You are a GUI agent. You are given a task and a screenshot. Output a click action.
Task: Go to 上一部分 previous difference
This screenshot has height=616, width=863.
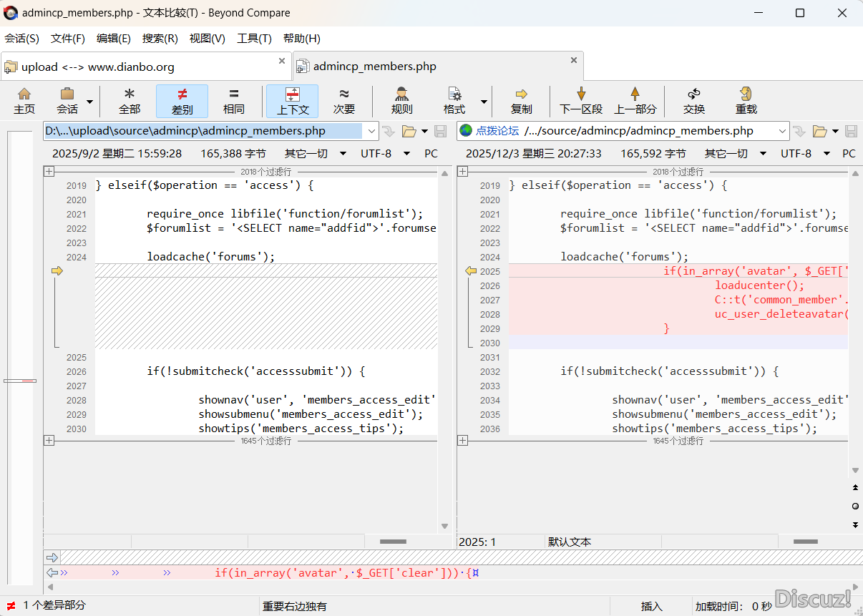pyautogui.click(x=635, y=101)
